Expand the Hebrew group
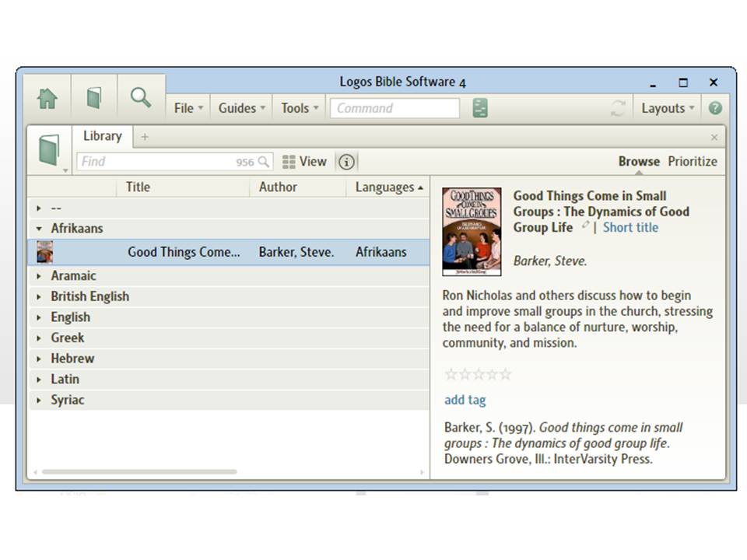This screenshot has width=747, height=560. [39, 359]
